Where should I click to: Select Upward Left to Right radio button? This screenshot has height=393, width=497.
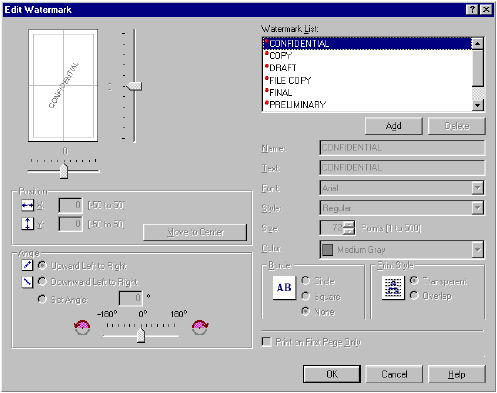click(42, 265)
